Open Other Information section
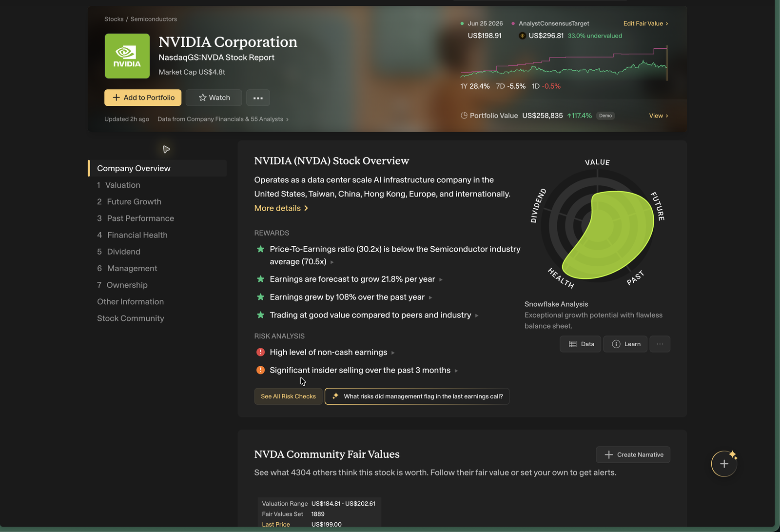780x532 pixels. point(130,302)
